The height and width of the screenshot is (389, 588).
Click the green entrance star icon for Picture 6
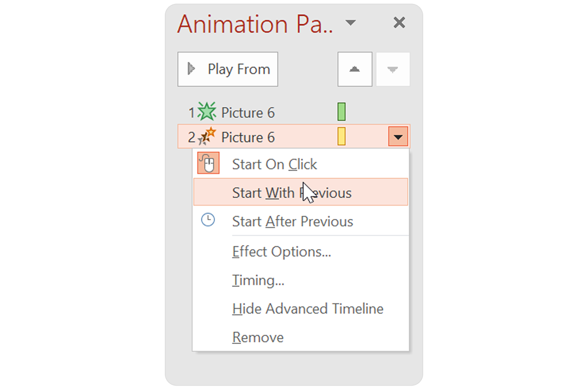[206, 111]
